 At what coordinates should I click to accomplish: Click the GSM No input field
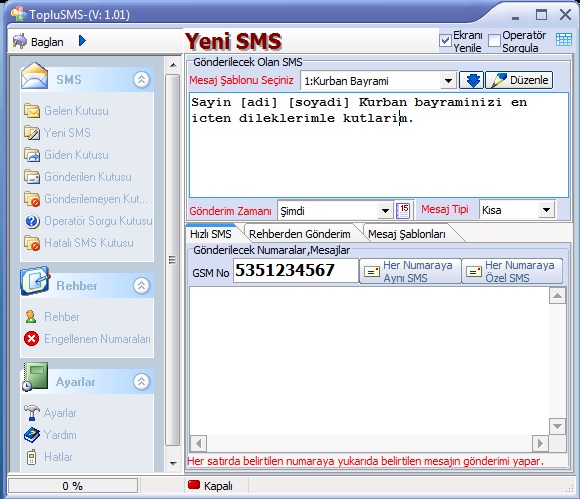point(296,270)
